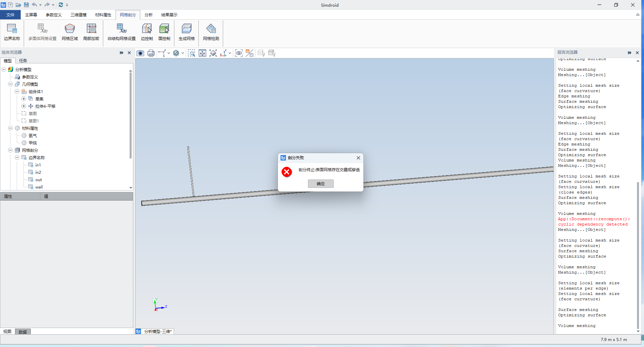Switch to the 三维建模 ribbon tab
This screenshot has height=347, width=644.
(x=78, y=15)
